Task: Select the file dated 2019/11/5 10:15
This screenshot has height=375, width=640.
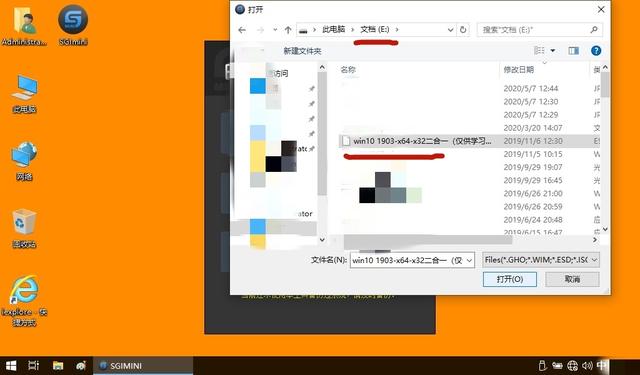Action: click(469, 154)
